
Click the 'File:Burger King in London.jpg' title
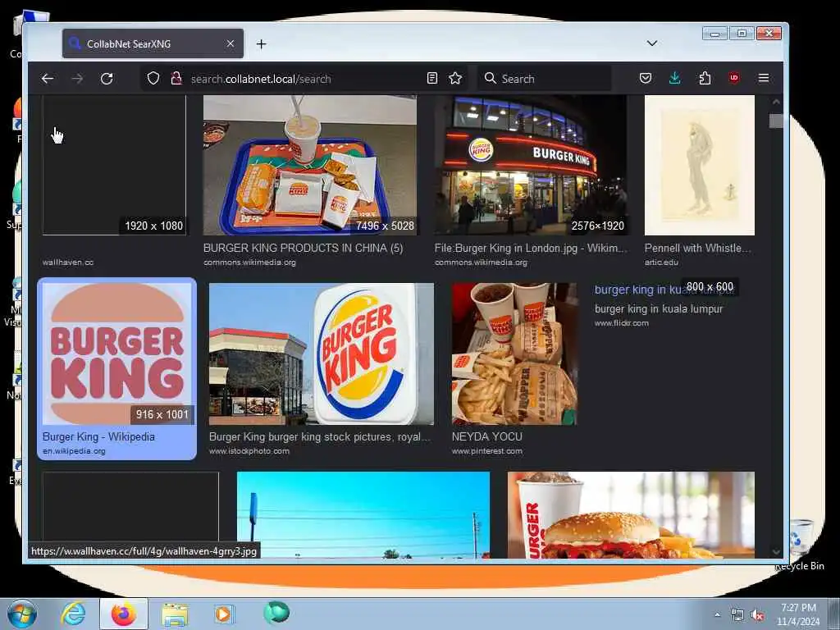(x=531, y=248)
